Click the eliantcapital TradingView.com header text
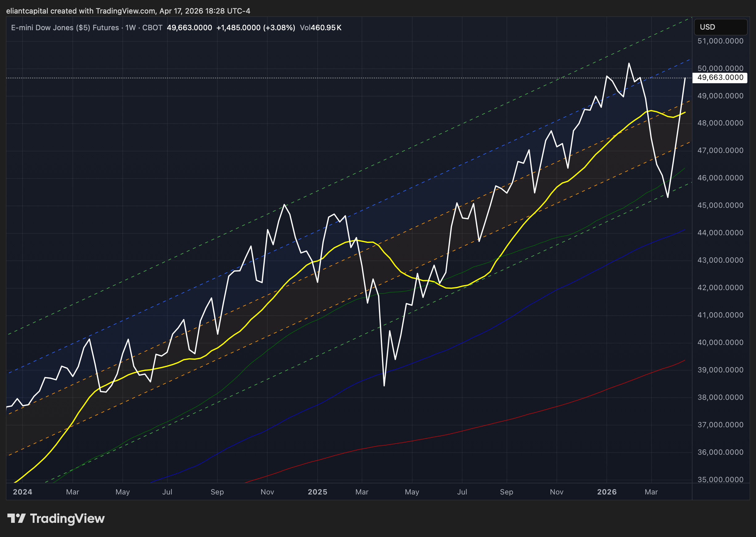 tap(128, 11)
